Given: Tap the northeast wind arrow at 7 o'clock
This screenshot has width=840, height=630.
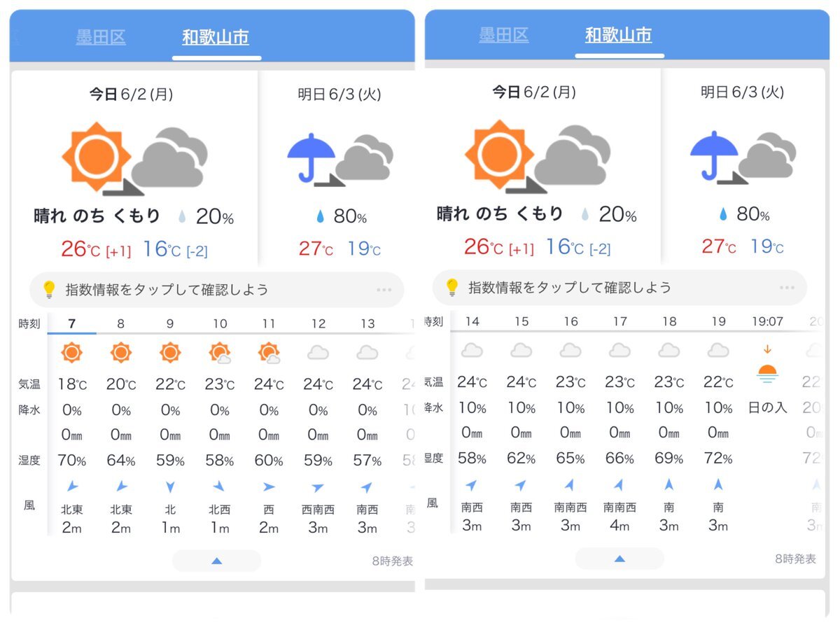Looking at the screenshot, I should (71, 486).
